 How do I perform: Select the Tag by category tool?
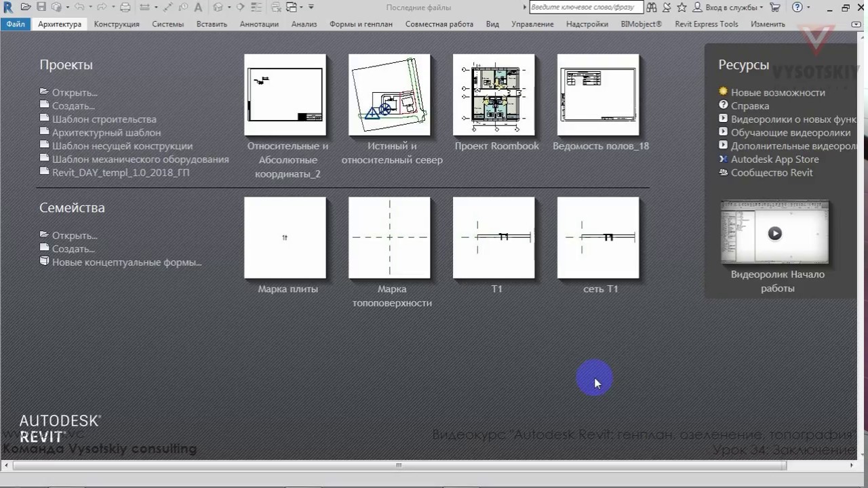(183, 7)
